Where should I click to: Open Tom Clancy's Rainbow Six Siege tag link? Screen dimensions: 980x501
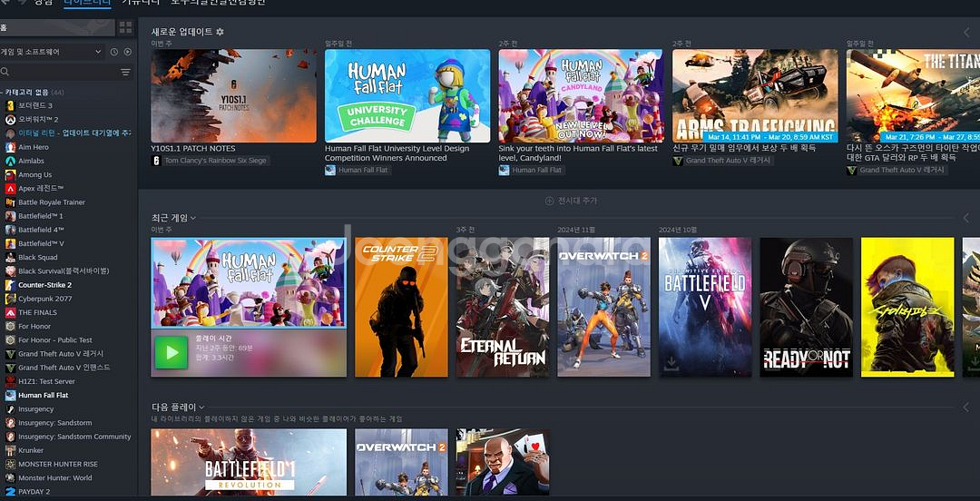(x=211, y=161)
